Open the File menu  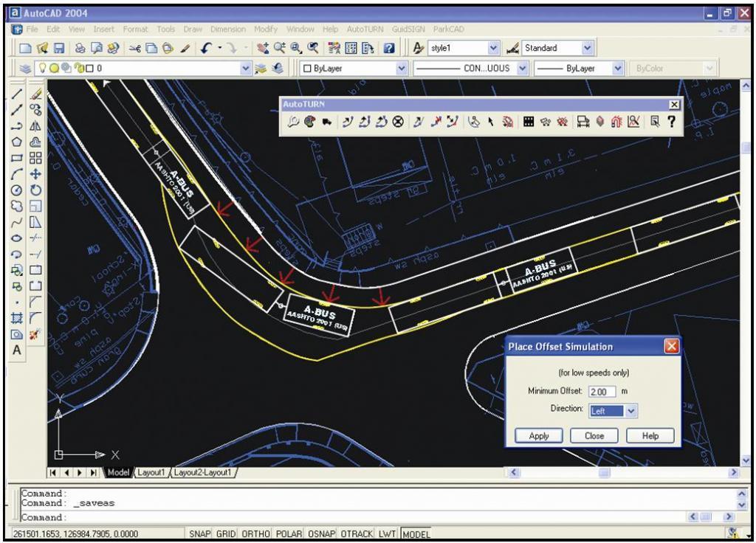tap(32, 29)
